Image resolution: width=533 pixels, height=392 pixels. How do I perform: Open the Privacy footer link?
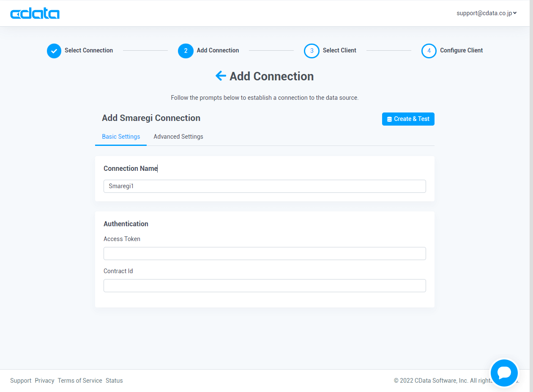click(44, 381)
